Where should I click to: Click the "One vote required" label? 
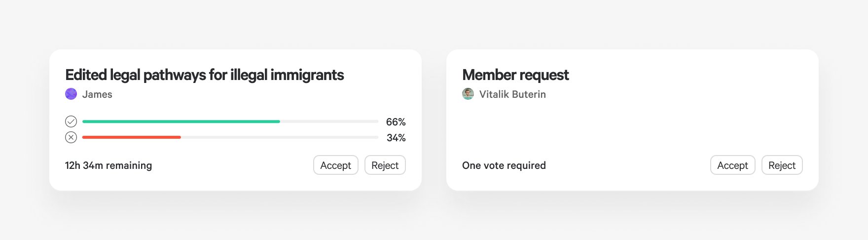[x=504, y=165]
